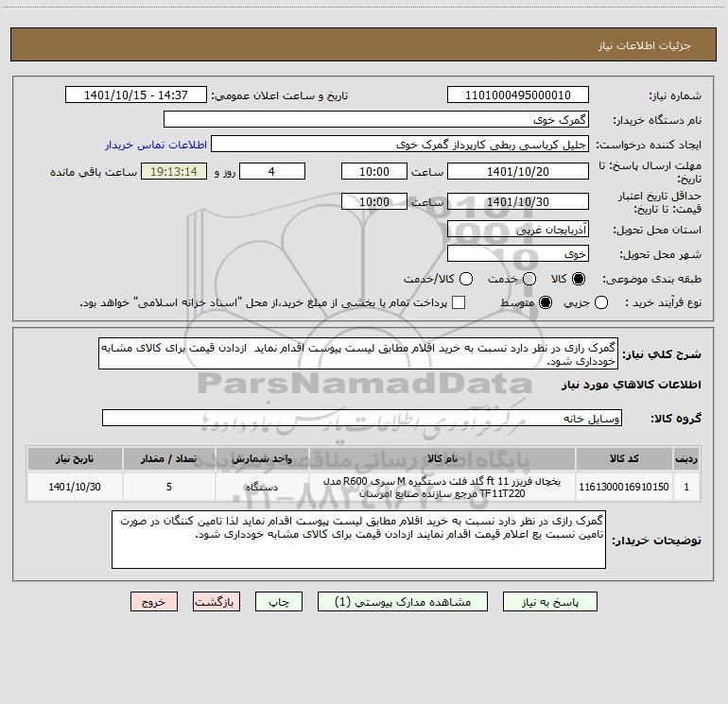Viewport: 728px width, 704px height.
Task: Open the اطلاعات تماس خریدار link
Action: 156,145
